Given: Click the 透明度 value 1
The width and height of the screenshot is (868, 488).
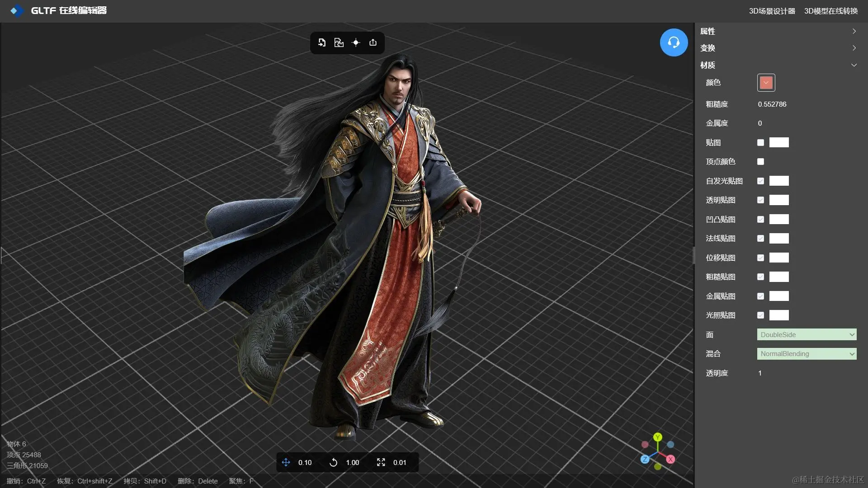Looking at the screenshot, I should 760,373.
